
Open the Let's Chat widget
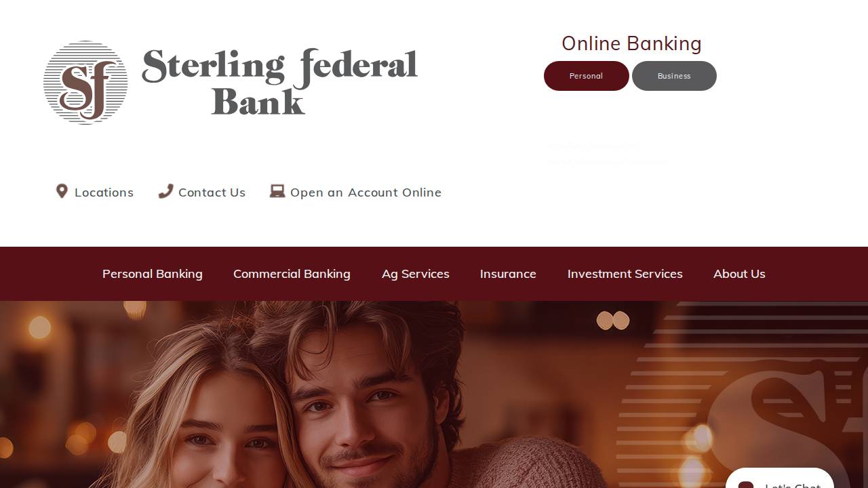780,479
